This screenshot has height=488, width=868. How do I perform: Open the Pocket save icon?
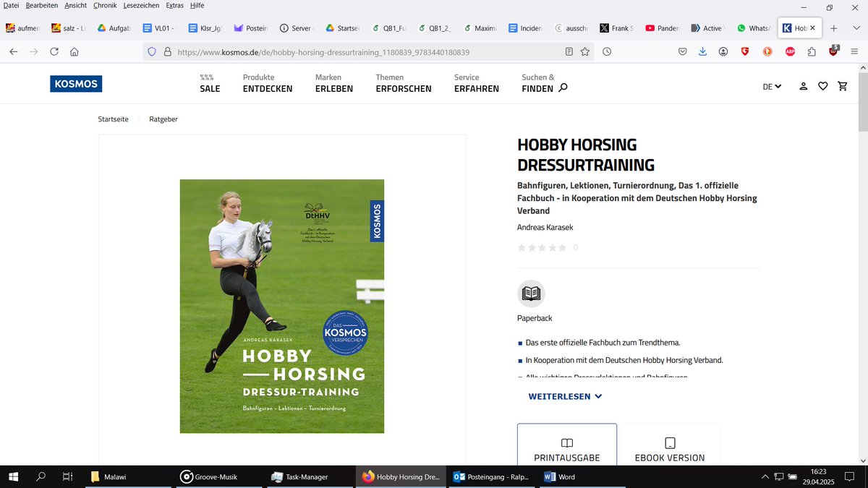683,52
